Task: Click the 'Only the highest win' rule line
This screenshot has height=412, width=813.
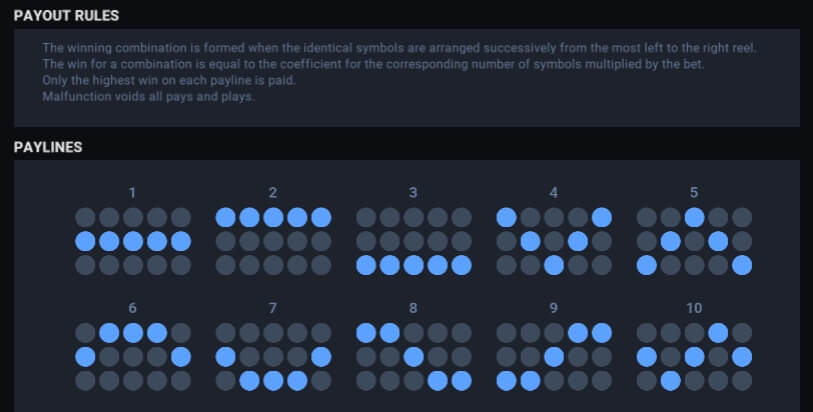Action: (169, 80)
